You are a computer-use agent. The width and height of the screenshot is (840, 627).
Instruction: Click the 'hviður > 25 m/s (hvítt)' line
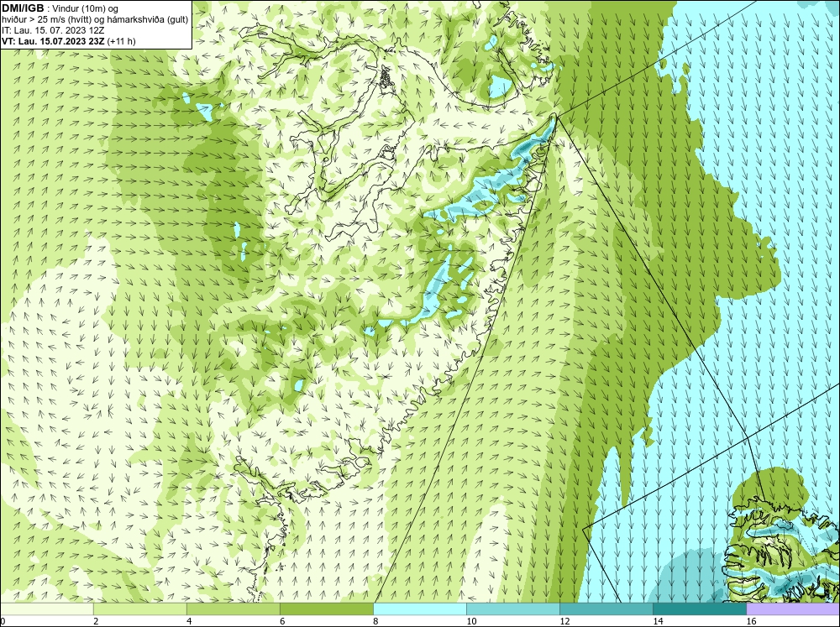click(95, 19)
